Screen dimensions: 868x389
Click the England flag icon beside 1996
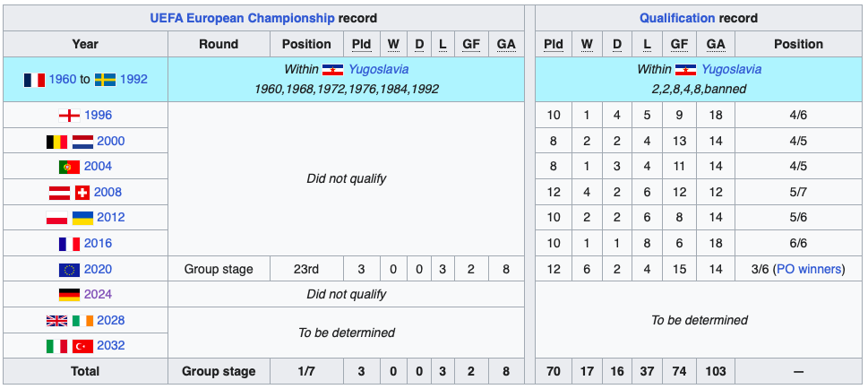[69, 116]
